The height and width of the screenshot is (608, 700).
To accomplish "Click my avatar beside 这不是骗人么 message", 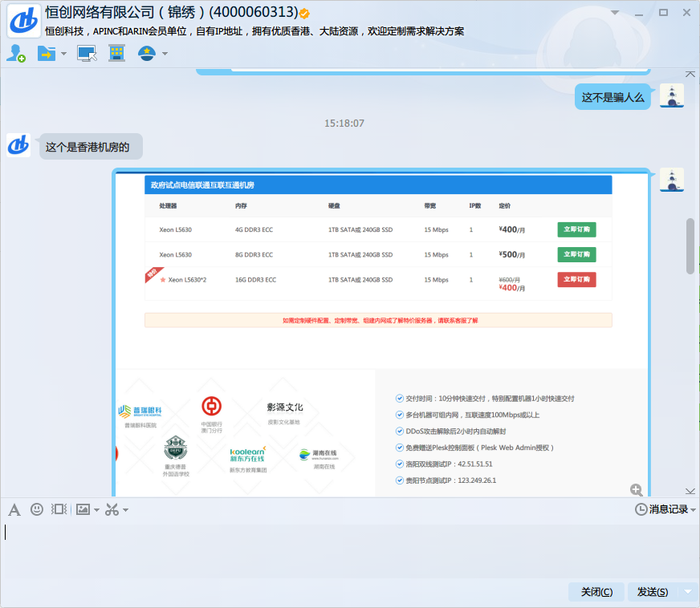I will pyautogui.click(x=672, y=95).
